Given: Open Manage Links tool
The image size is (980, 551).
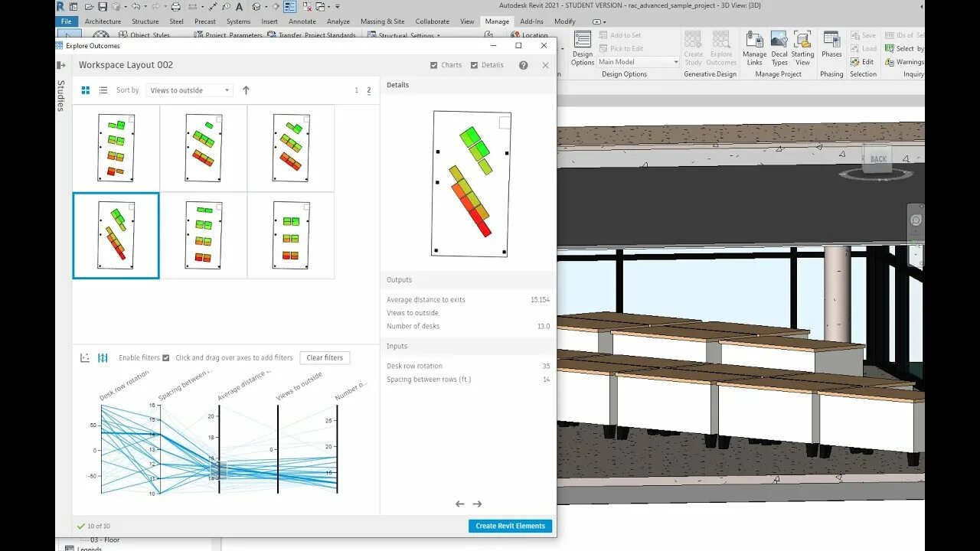Looking at the screenshot, I should tap(754, 48).
